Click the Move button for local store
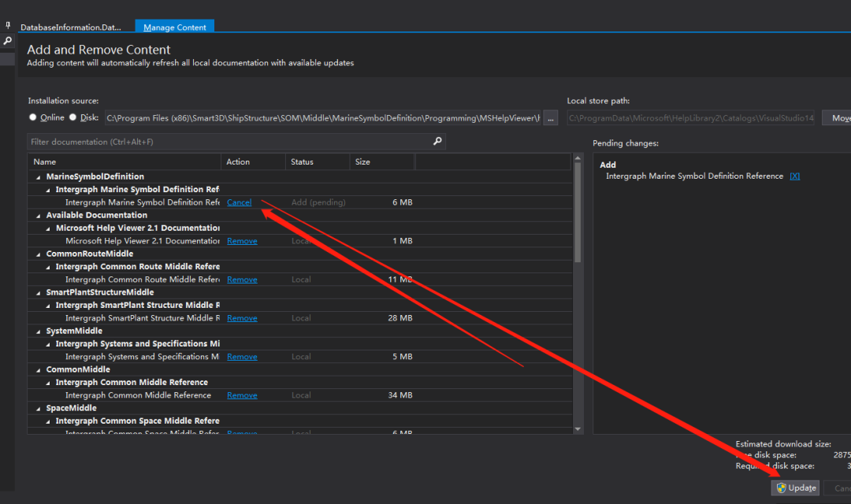 [837, 117]
